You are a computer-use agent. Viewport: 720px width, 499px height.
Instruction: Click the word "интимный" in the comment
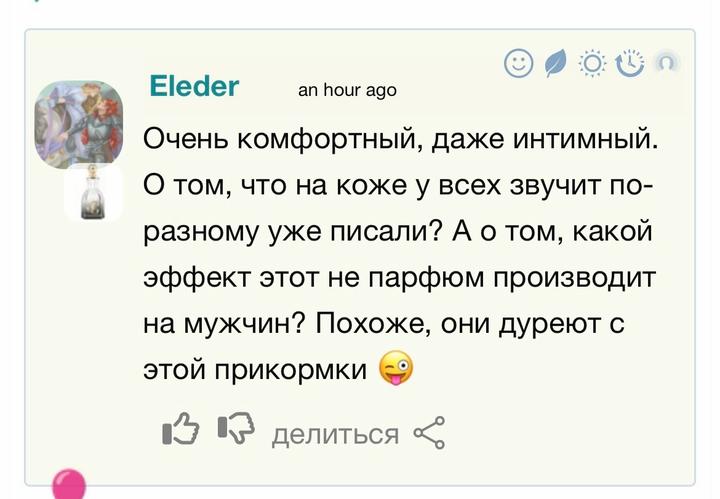(586, 137)
